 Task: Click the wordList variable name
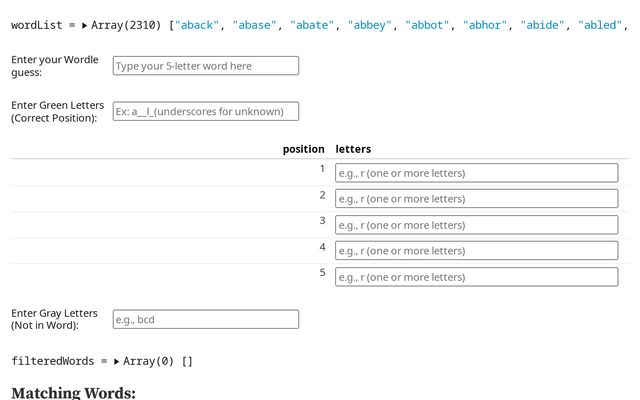pos(37,25)
